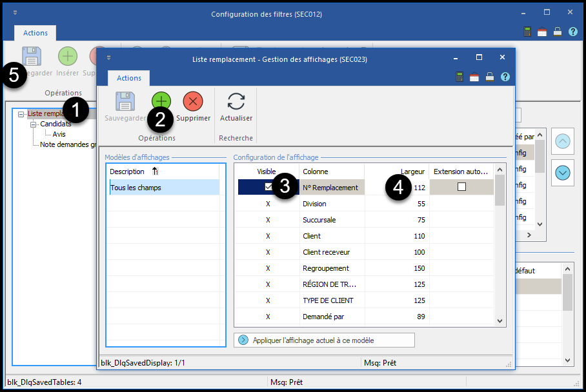The height and width of the screenshot is (392, 586).
Task: Click the Description column header in Modèles d'affichages
Action: point(127,171)
